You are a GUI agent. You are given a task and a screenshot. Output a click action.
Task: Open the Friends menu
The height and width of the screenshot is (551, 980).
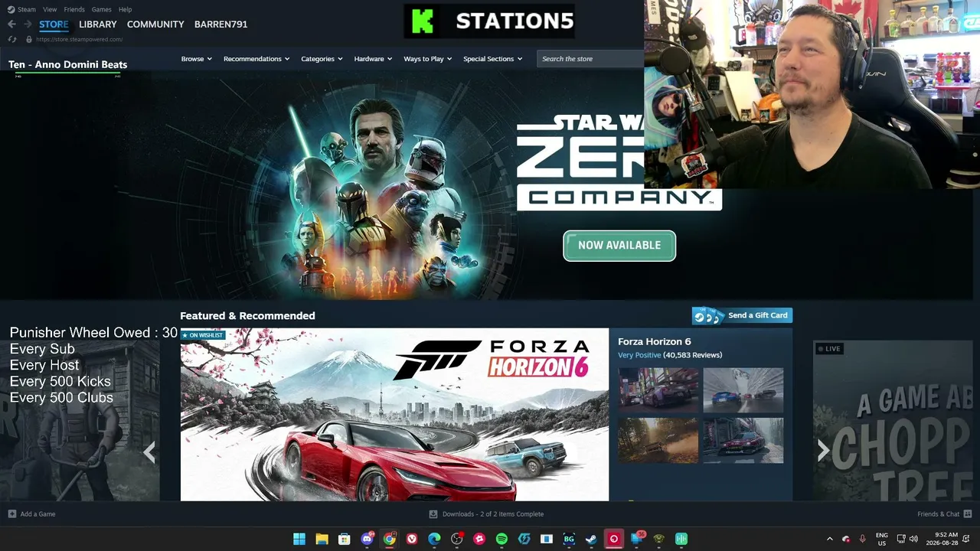pos(74,9)
